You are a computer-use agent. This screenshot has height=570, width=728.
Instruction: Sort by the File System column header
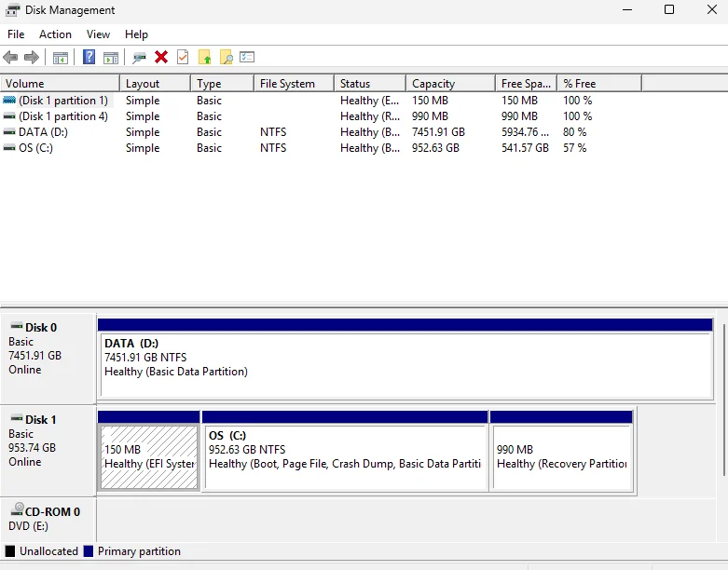294,84
